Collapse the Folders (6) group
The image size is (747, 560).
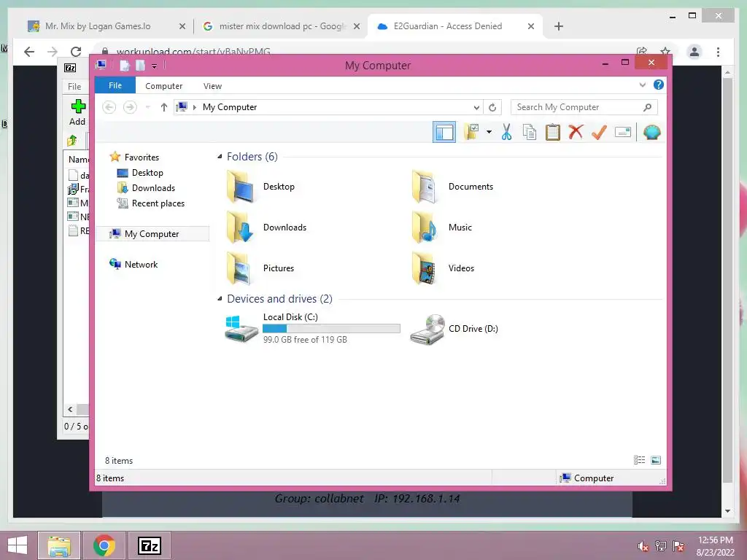(220, 157)
